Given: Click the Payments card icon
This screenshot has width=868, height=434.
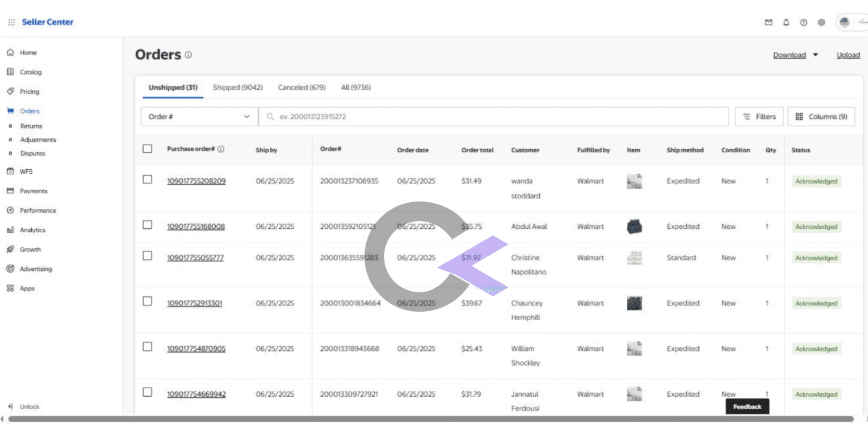Looking at the screenshot, I should point(10,191).
